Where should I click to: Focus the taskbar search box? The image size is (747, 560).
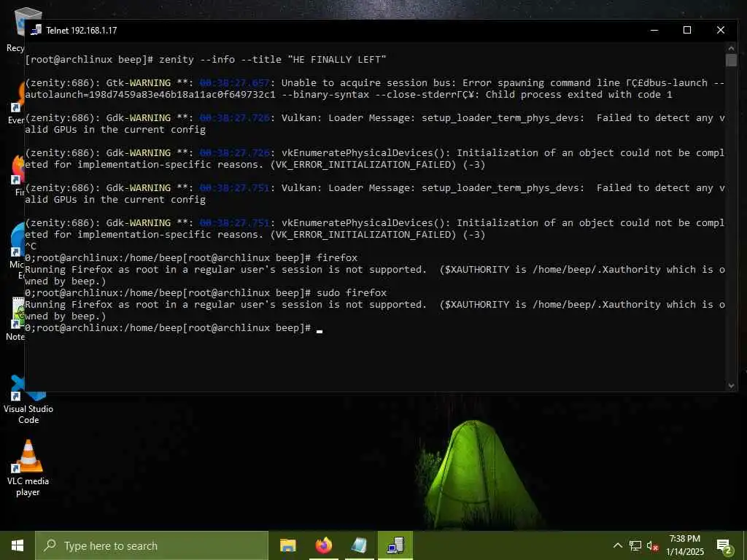click(x=152, y=545)
